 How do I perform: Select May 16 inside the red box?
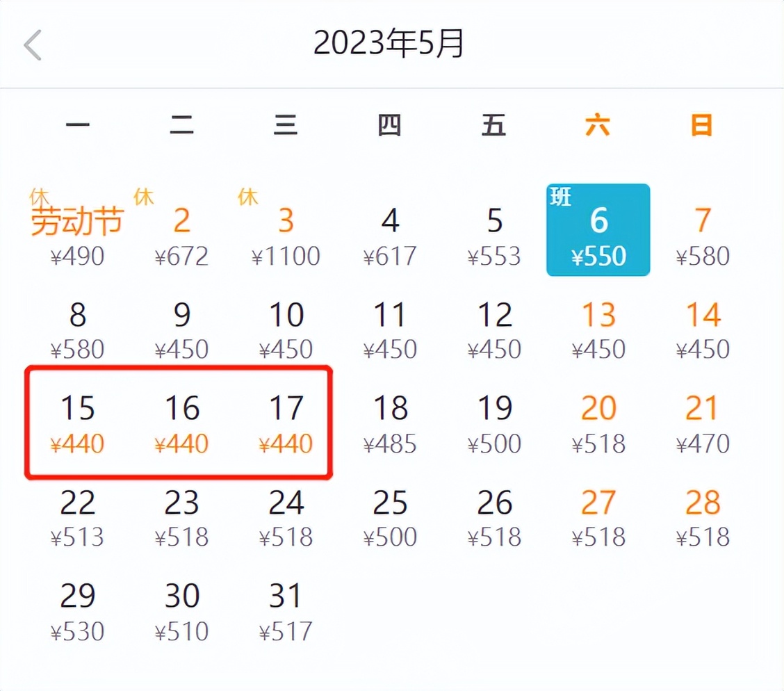(x=182, y=424)
